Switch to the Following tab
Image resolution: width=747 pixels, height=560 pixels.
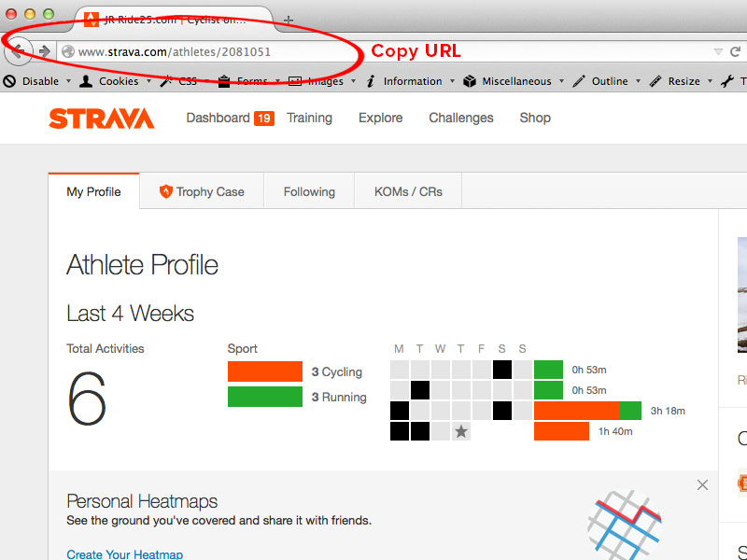pos(309,191)
